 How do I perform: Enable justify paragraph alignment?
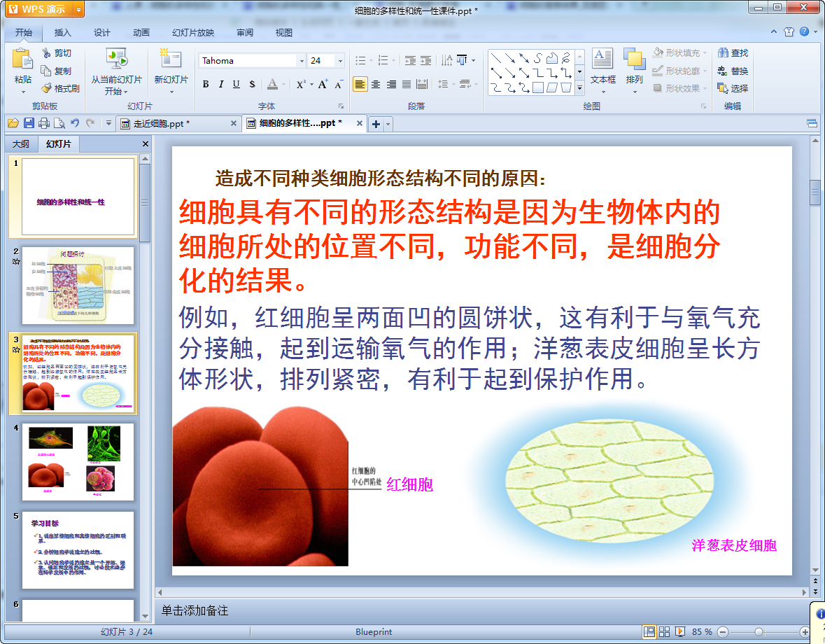point(407,84)
